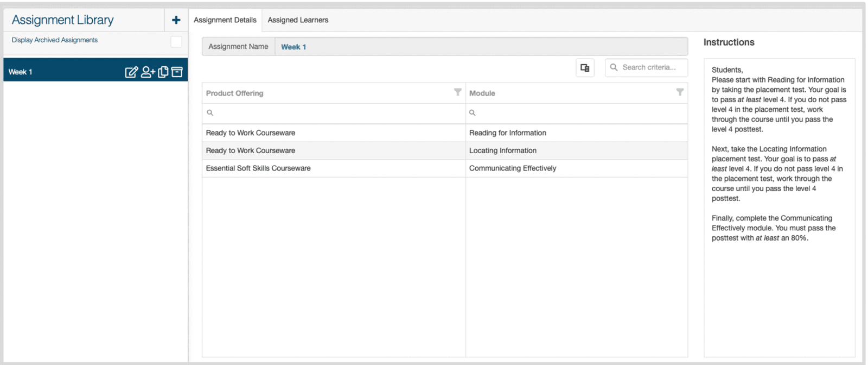Select the Assignment Details tab
Screen dimensions: 868x365
[x=225, y=20]
